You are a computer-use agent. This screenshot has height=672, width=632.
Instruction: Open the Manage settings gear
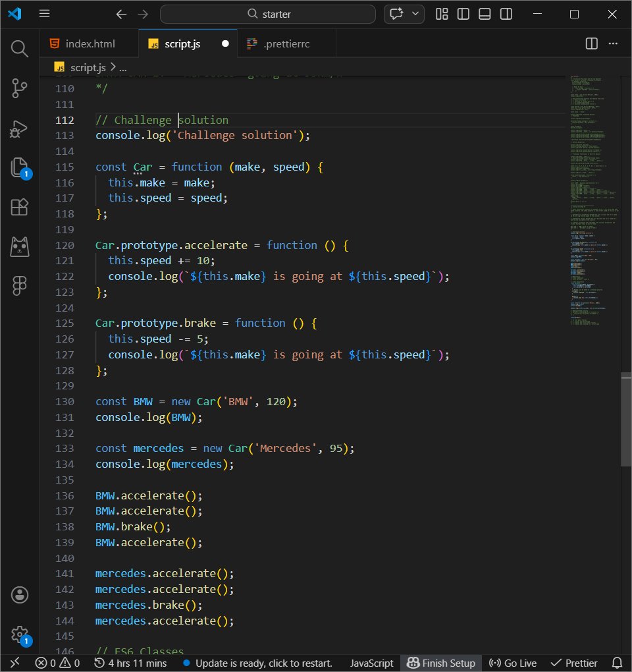[x=20, y=634]
